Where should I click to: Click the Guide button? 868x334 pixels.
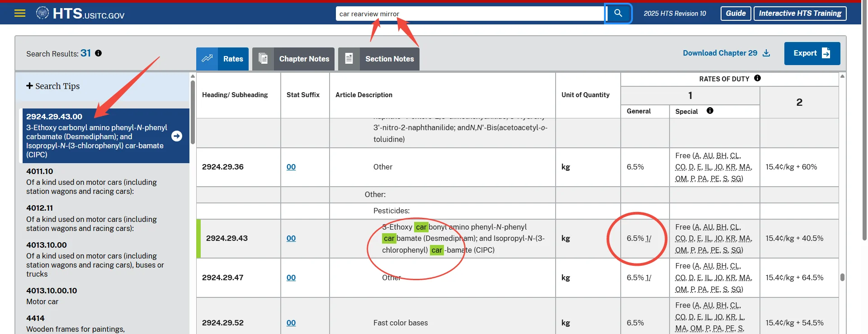pyautogui.click(x=736, y=14)
